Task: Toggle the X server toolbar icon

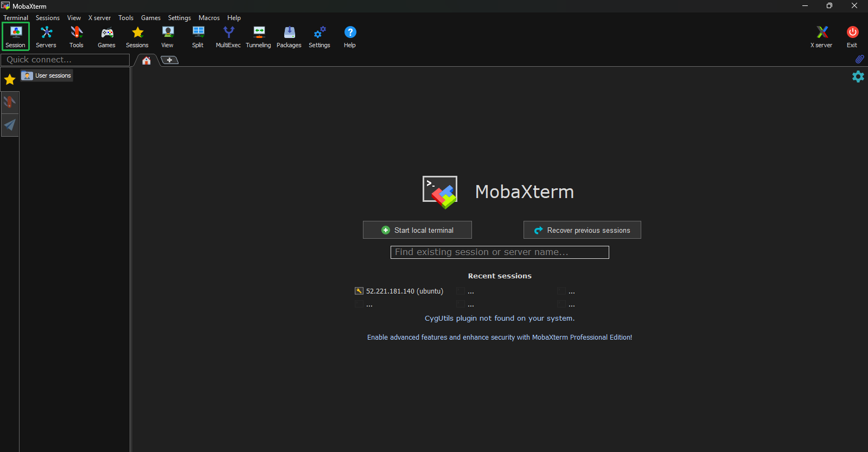Action: click(x=822, y=37)
